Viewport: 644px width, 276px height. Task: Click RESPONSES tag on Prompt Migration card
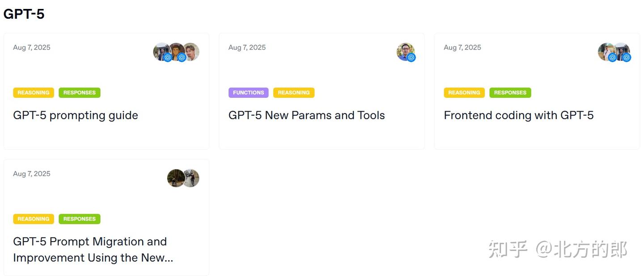click(x=80, y=219)
